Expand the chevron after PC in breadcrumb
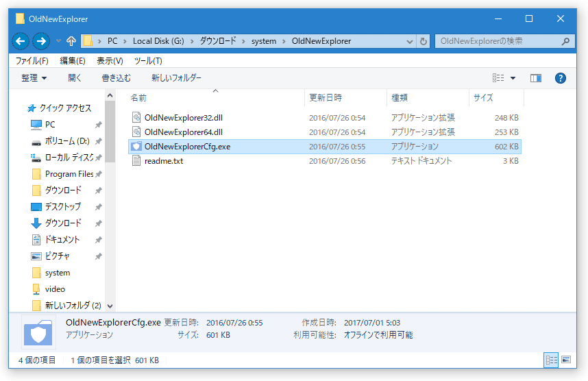 [125, 41]
